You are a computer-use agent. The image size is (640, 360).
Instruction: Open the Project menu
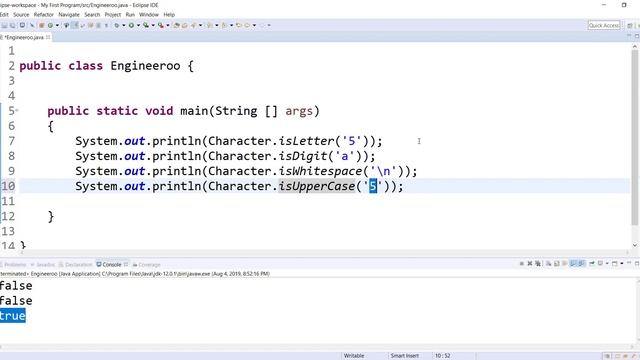pyautogui.click(x=113, y=15)
